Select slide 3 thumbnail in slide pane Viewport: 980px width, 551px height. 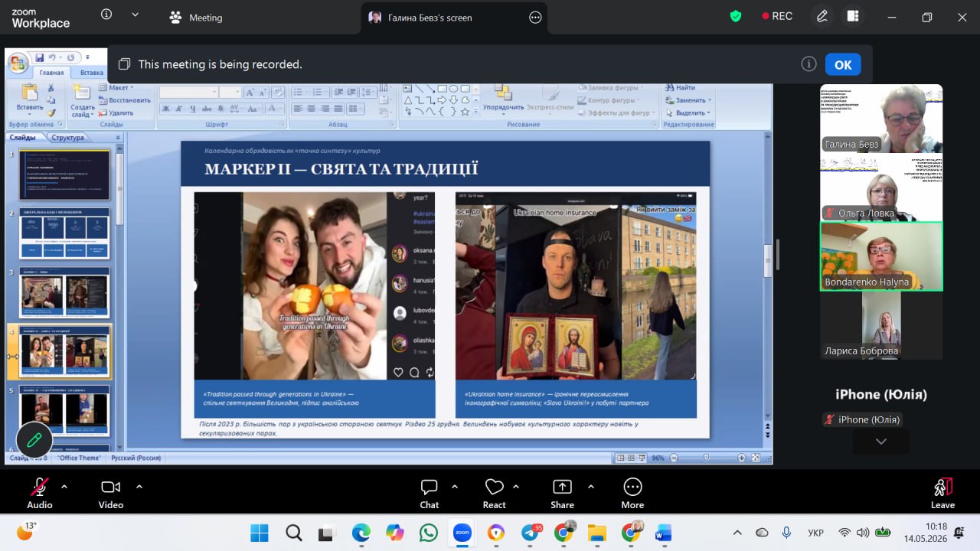[x=64, y=292]
